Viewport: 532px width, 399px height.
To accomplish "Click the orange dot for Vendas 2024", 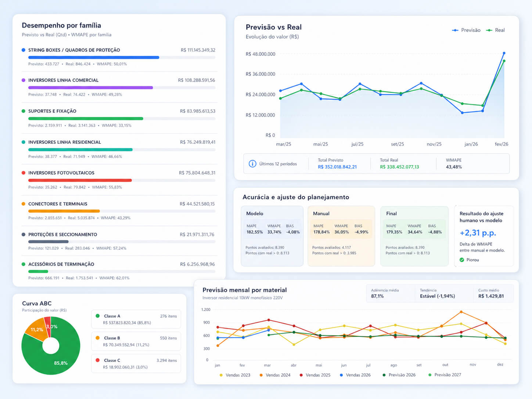I will [x=261, y=375].
